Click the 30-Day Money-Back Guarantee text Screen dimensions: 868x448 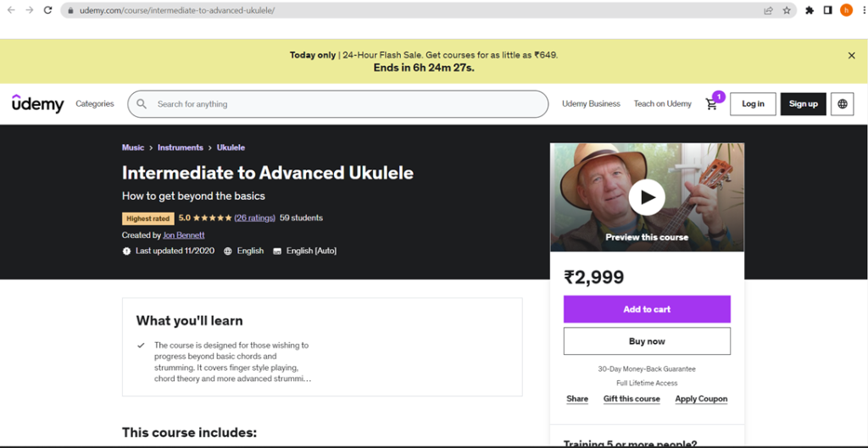647,369
